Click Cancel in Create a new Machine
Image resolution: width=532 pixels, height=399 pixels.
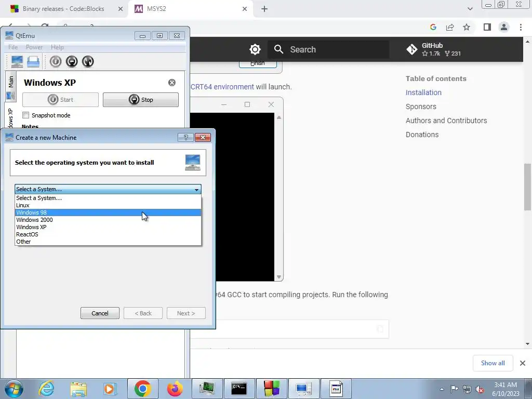pos(100,313)
